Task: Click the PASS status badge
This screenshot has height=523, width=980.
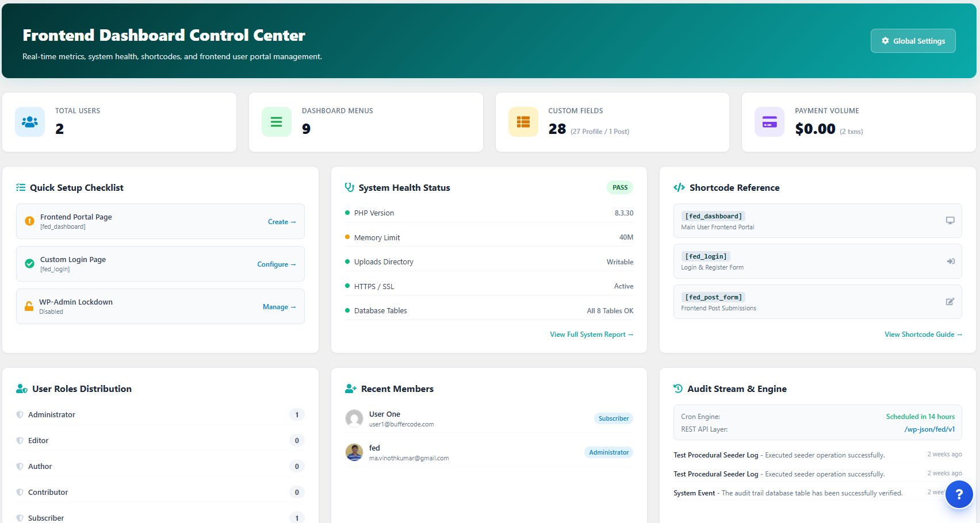Action: tap(620, 187)
